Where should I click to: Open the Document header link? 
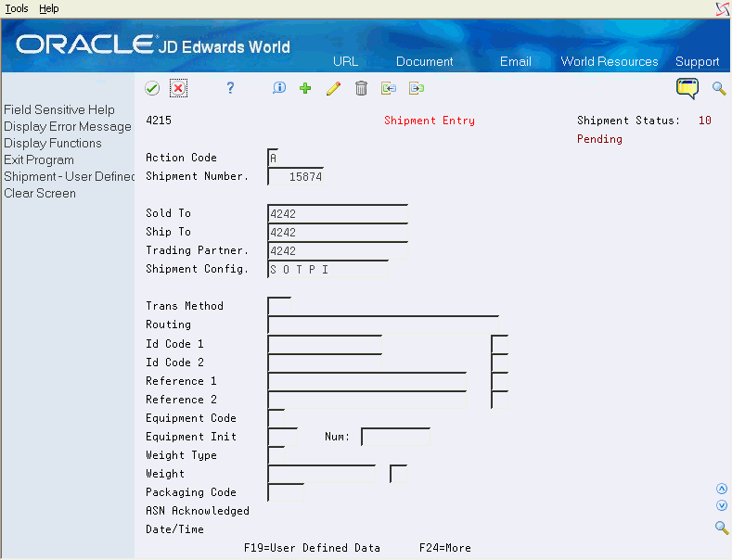[424, 61]
